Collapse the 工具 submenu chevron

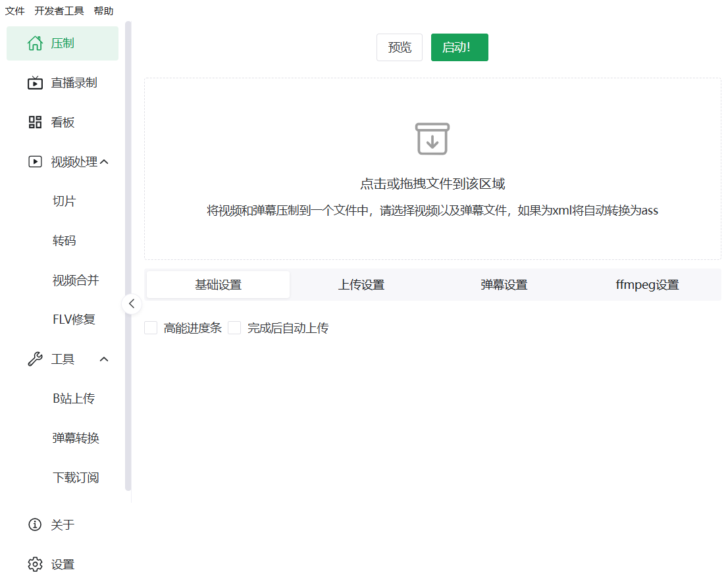click(104, 359)
